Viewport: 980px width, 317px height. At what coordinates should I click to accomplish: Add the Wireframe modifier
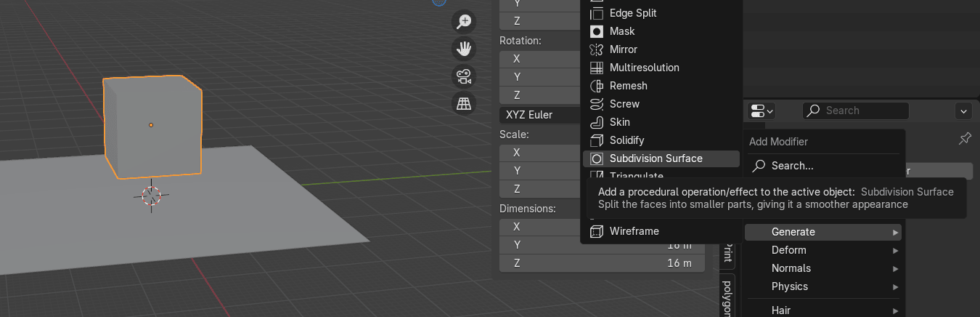(634, 231)
